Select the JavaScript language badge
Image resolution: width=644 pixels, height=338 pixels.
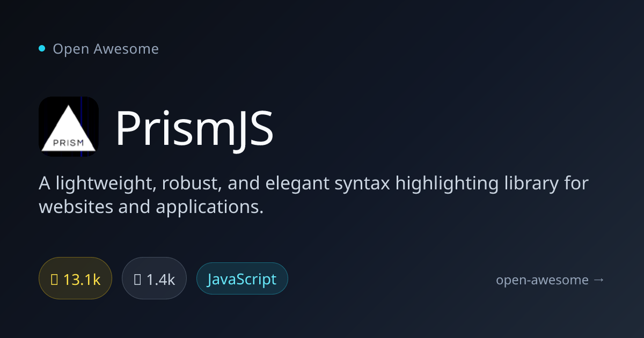242,278
